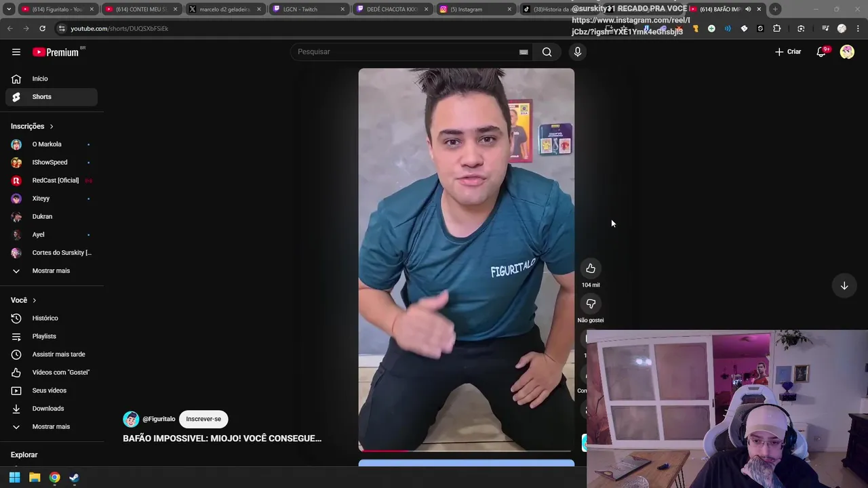Click the 104 mil like count

pos(591,285)
